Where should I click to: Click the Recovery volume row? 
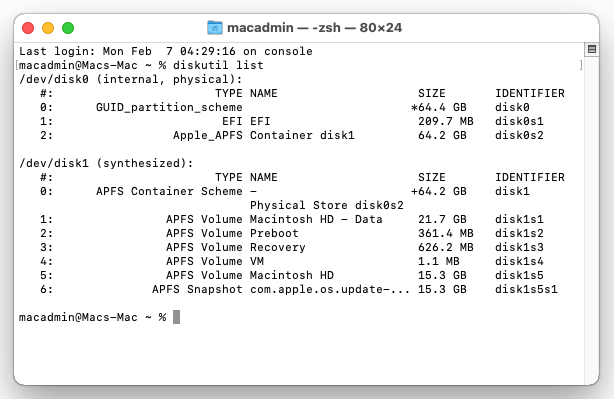[x=292, y=247]
